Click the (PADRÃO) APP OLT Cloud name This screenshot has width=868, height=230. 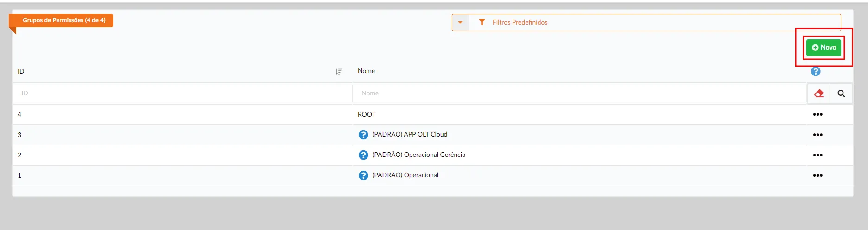point(410,135)
